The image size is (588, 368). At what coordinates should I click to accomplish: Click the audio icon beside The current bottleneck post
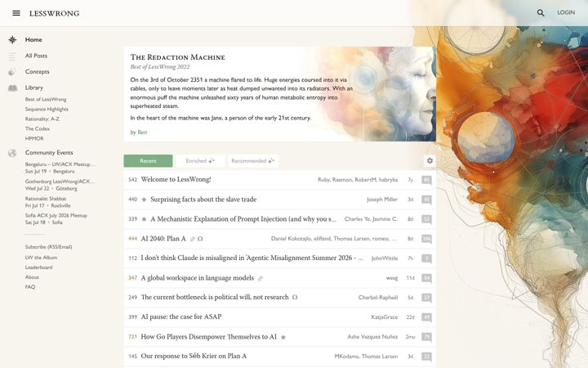[x=295, y=297]
